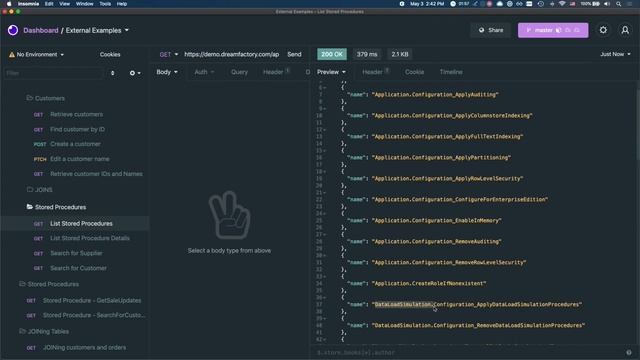Open the Customers folder
Image resolution: width=640 pixels, height=360 pixels.
[x=46, y=98]
